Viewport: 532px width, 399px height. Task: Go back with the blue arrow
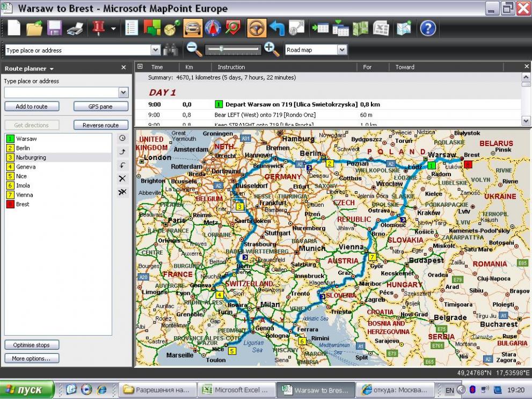point(277,28)
